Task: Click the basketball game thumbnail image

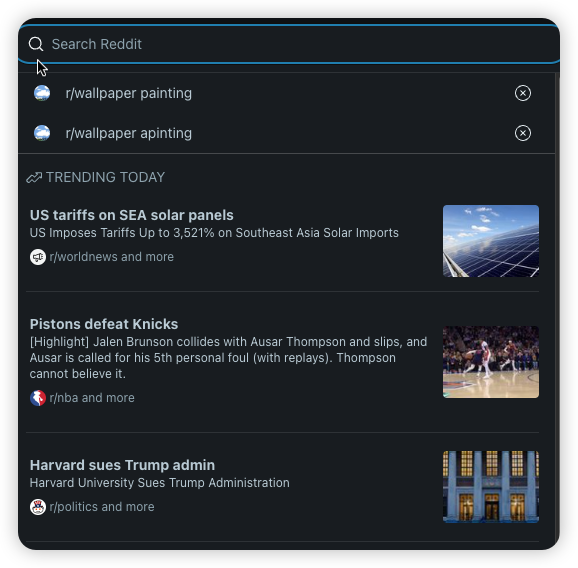Action: pyautogui.click(x=491, y=362)
